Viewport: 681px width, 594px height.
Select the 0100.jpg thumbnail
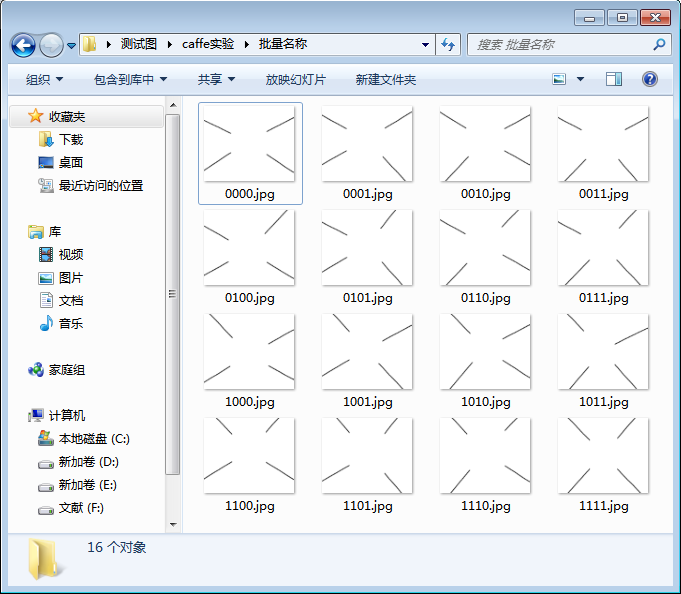tap(249, 248)
